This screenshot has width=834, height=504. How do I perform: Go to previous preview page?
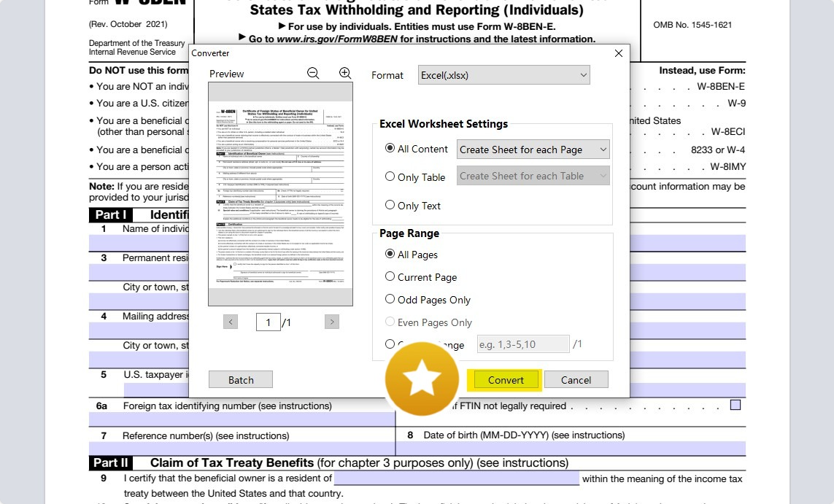231,322
